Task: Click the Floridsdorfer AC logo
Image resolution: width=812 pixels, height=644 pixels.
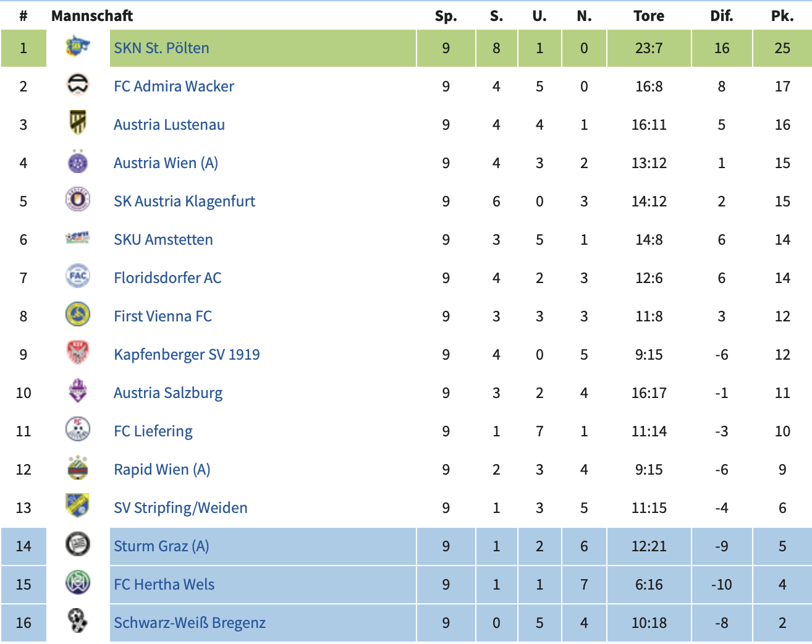Action: coord(78,277)
